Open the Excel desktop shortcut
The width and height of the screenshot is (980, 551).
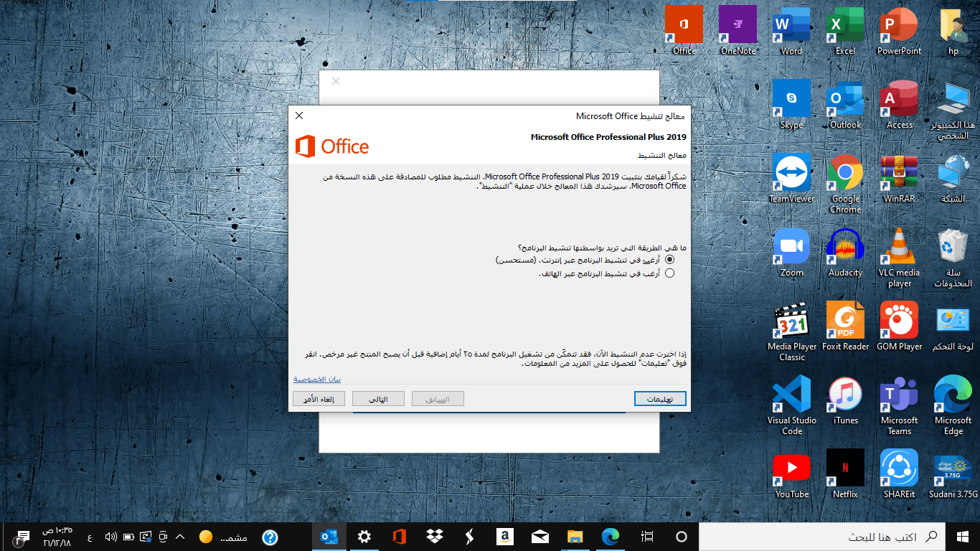click(x=845, y=31)
